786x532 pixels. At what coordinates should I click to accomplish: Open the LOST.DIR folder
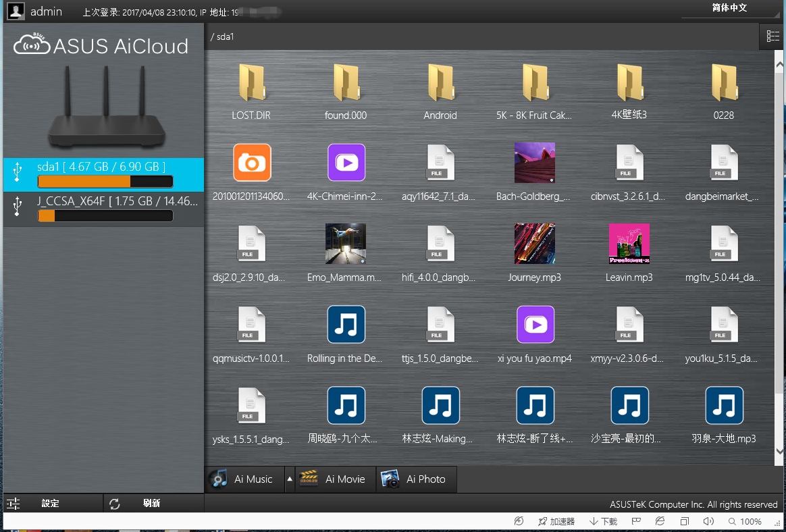[x=251, y=83]
